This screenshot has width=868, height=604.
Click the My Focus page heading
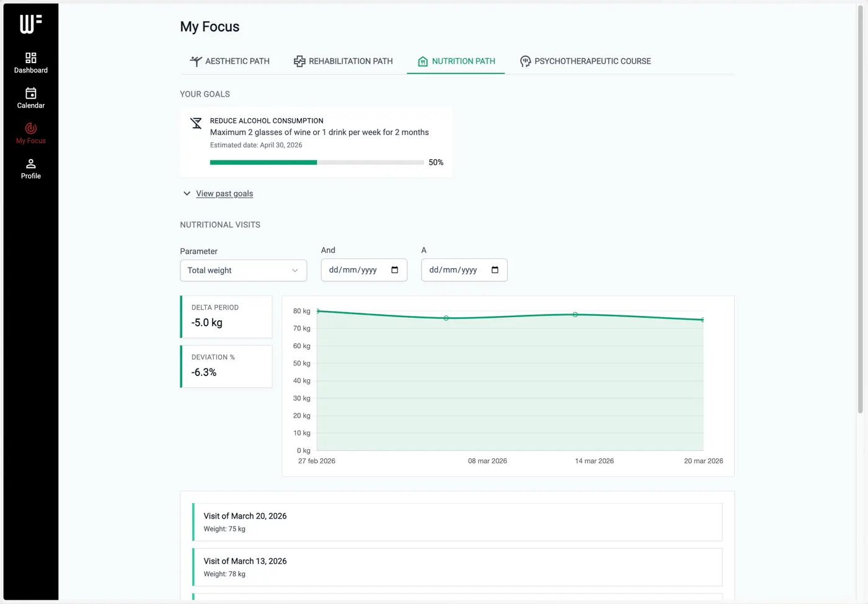[x=210, y=27]
